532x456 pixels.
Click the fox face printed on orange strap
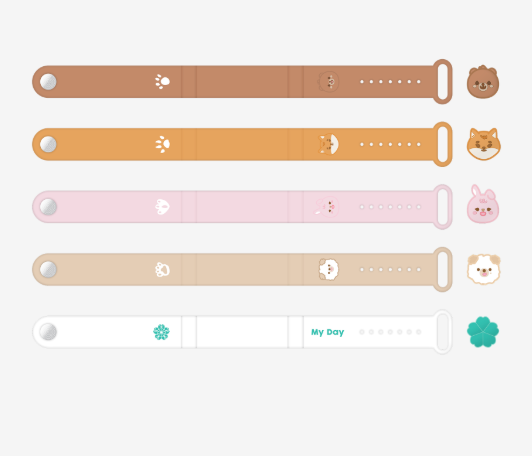(328, 144)
